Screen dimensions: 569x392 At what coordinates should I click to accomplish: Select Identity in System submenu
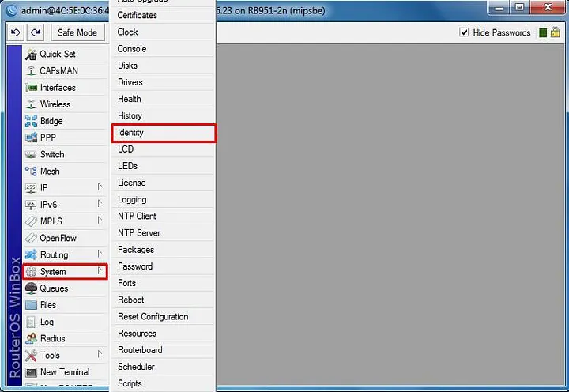[163, 133]
